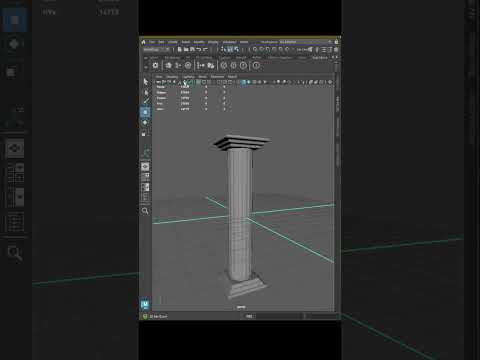This screenshot has height=360, width=480.
Task: Open the Edit menu
Action: coord(161,42)
